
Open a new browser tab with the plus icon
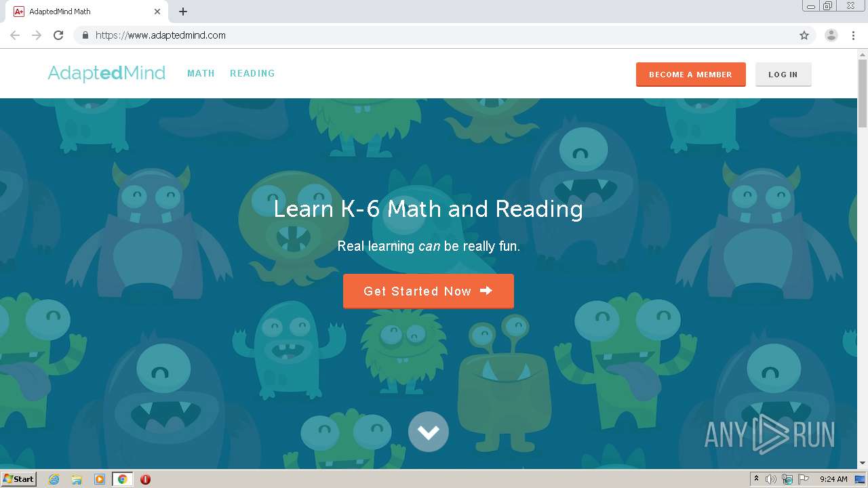tap(183, 12)
